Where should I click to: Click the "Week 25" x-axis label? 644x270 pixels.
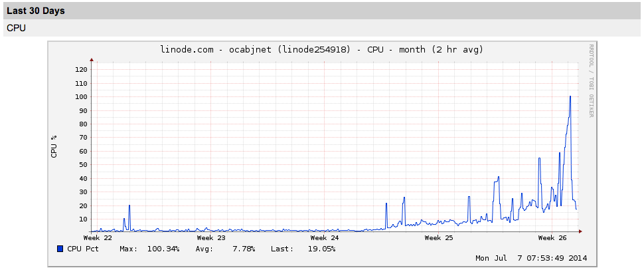(438, 238)
